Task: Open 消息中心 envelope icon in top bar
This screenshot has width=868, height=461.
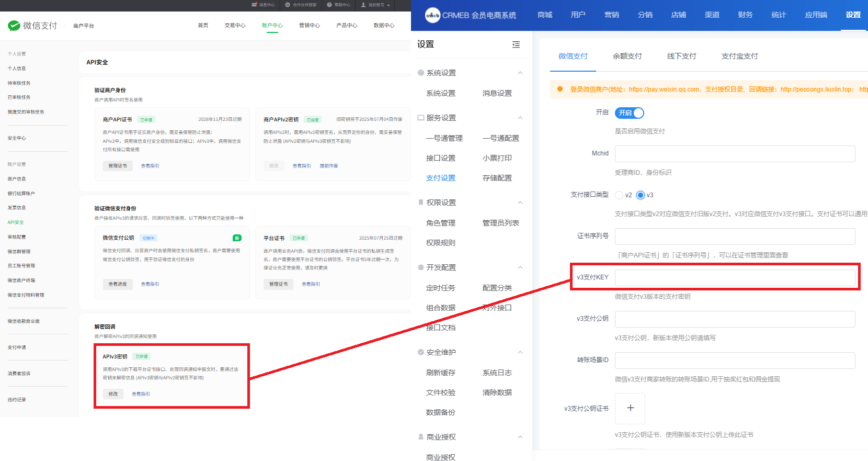Action: pos(255,5)
